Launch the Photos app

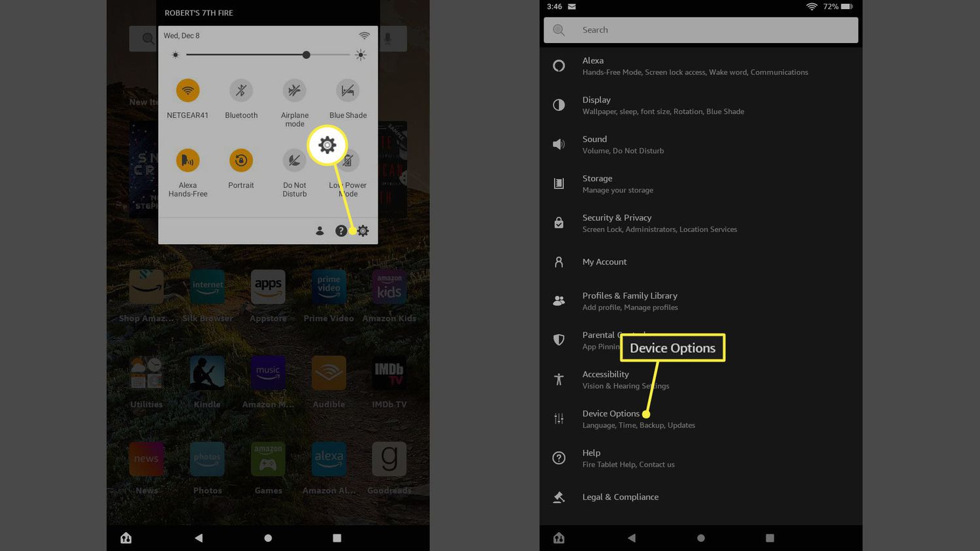207,459
